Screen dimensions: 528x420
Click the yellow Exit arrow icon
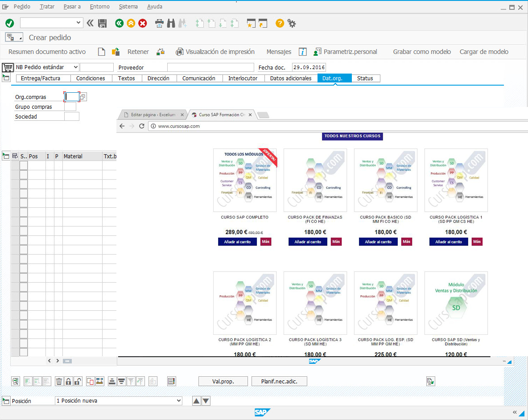point(131,23)
